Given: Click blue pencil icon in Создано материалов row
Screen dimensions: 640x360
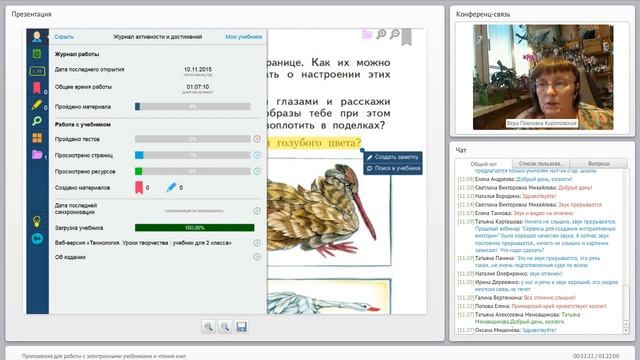Looking at the screenshot, I should (171, 187).
